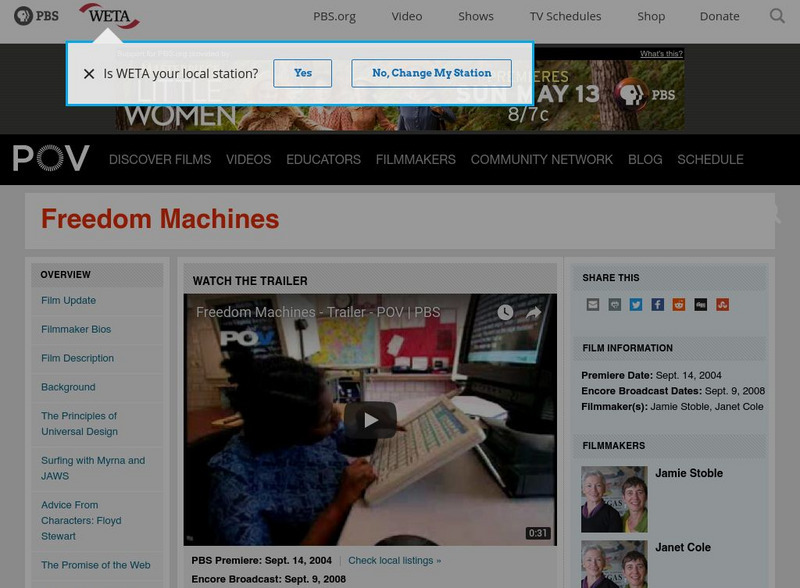Click the Facebook share icon

[658, 304]
